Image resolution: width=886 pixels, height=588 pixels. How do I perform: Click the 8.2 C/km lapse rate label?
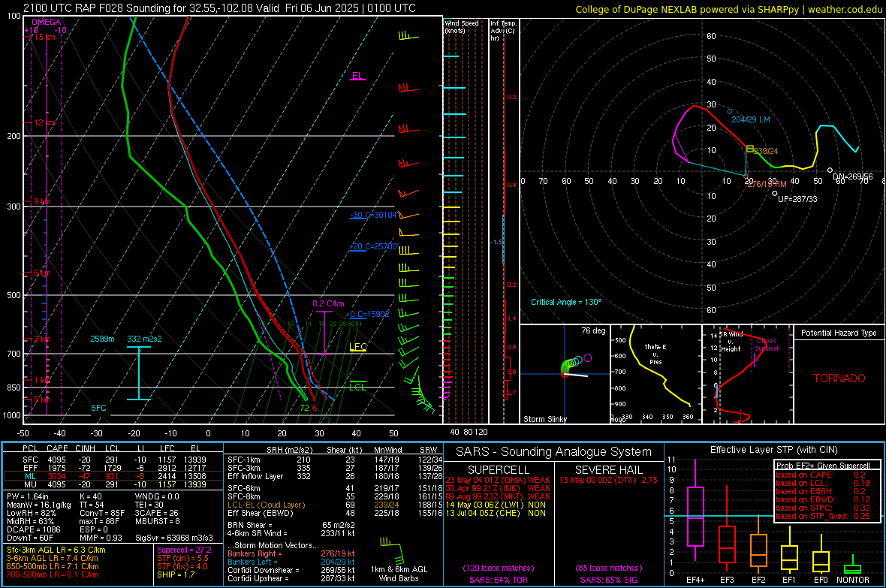point(328,303)
